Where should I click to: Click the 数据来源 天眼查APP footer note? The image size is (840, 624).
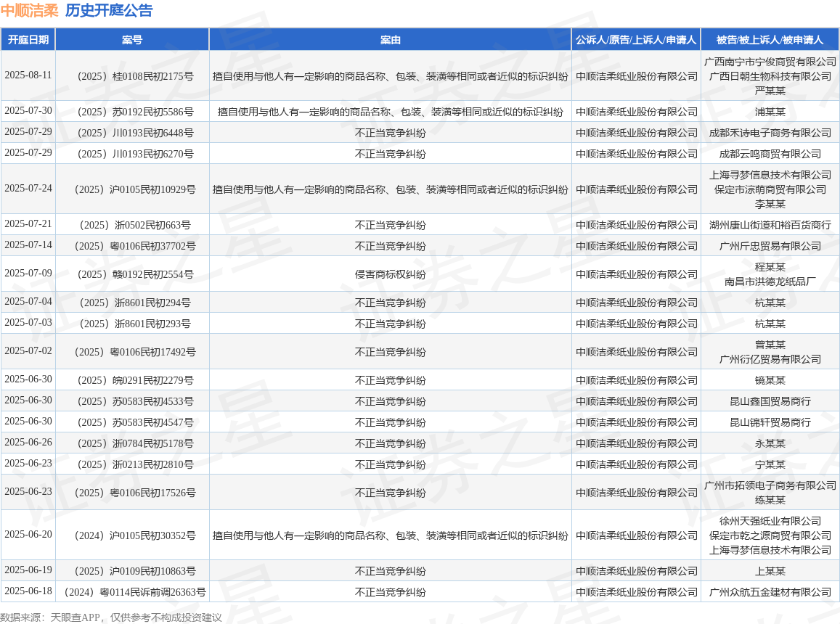(x=111, y=617)
